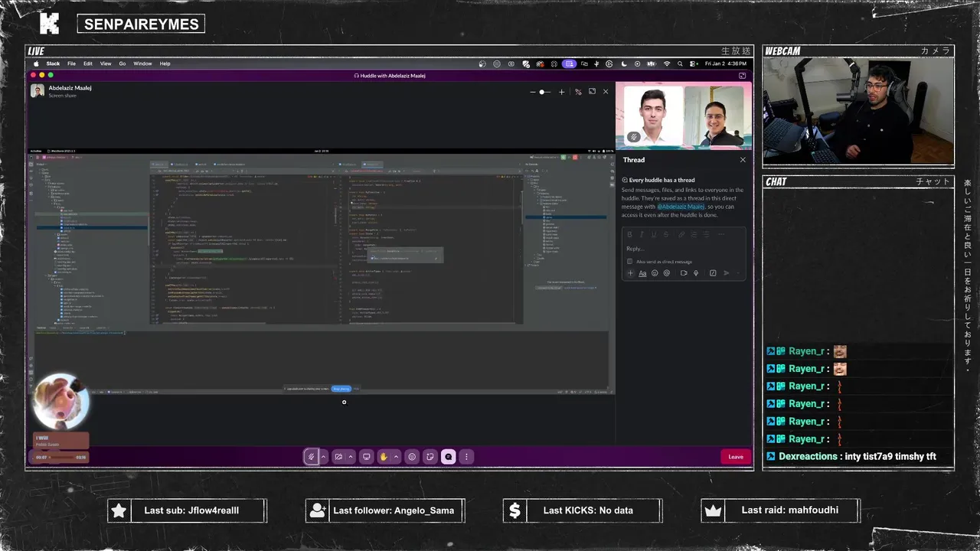Toggle the huddle microphone mute button
Viewport: 980px width, 551px height.
click(x=311, y=457)
